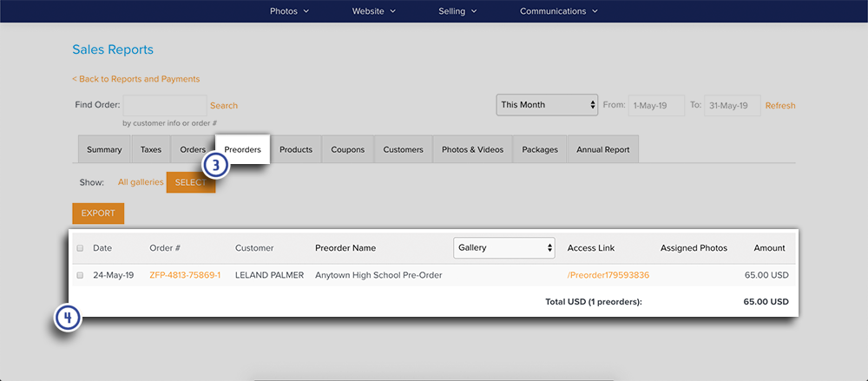The width and height of the screenshot is (868, 381).
Task: Switch to the Orders tab
Action: 193,149
